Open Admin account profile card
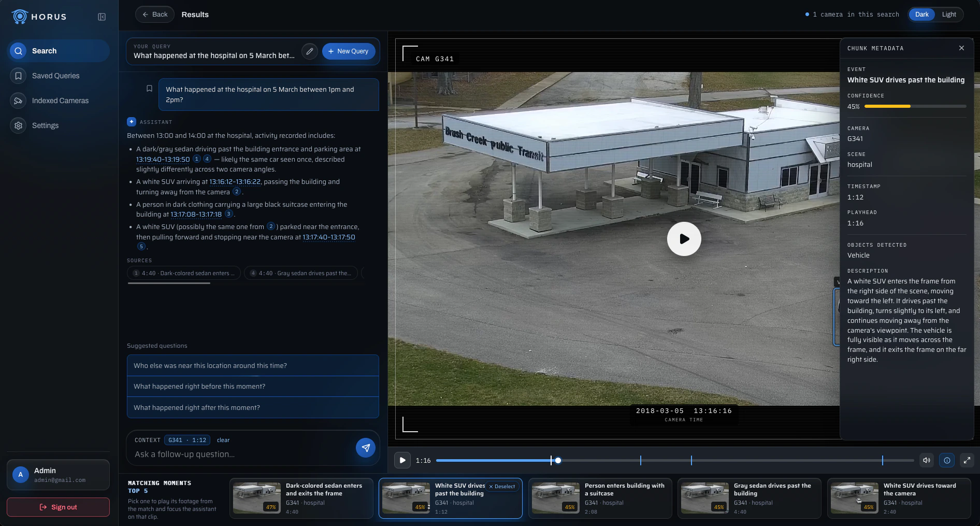Image resolution: width=980 pixels, height=526 pixels. [x=58, y=475]
